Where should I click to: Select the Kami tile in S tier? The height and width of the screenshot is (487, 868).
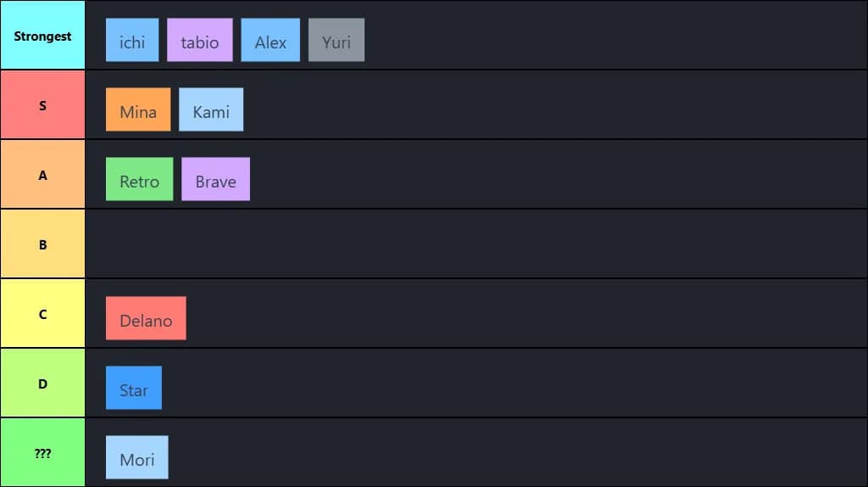tap(211, 109)
